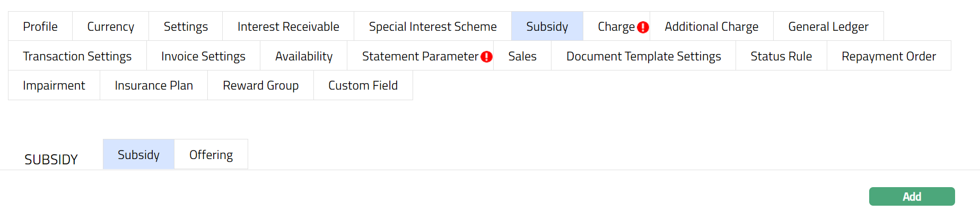Open the Sales tab
Image resolution: width=980 pixels, height=220 pixels.
click(522, 56)
